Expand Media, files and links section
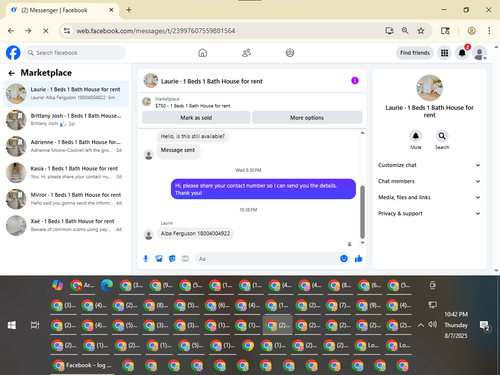 [429, 197]
